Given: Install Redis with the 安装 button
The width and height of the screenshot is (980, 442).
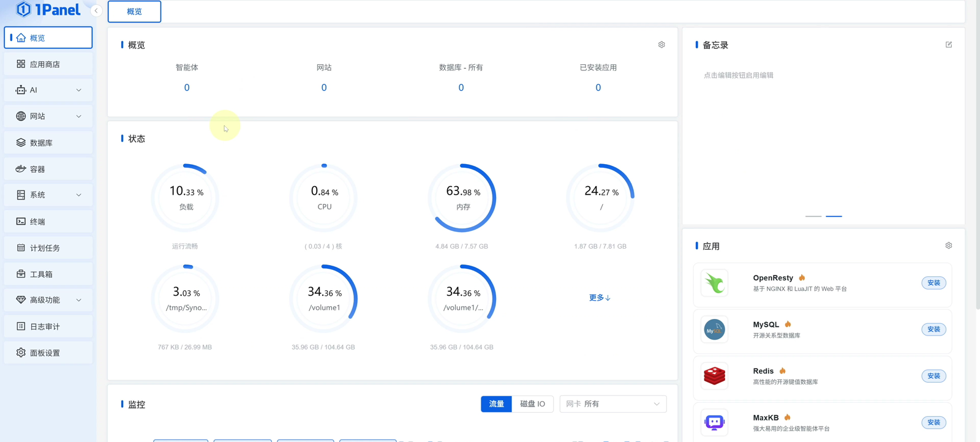Looking at the screenshot, I should pos(933,376).
